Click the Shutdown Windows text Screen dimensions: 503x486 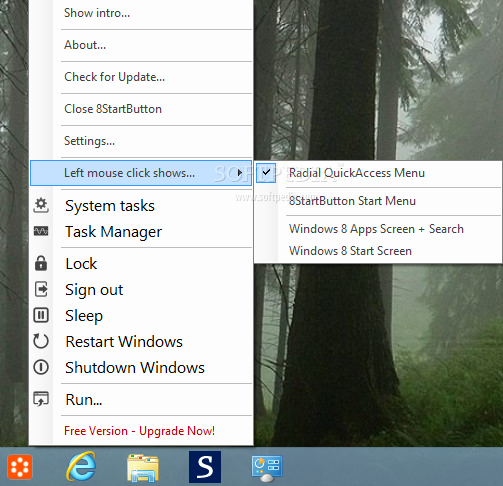pyautogui.click(x=135, y=367)
